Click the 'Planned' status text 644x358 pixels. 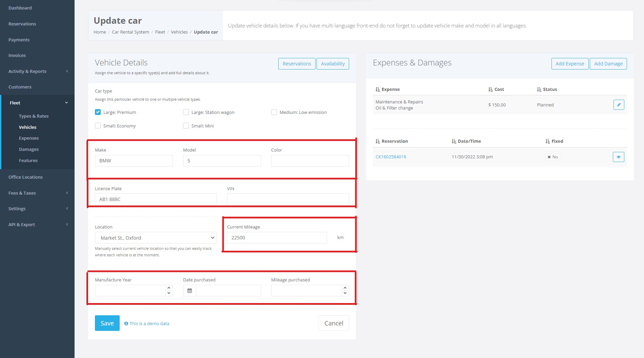[545, 105]
